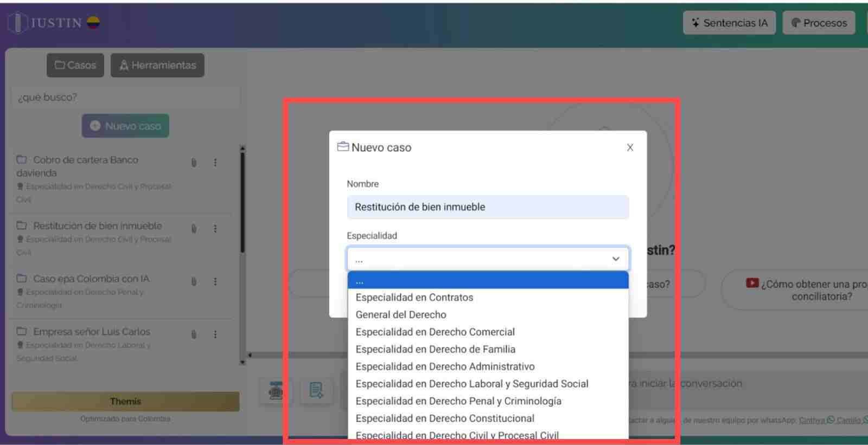Select Especialidad en Derecho Comercial
868x445 pixels.
tap(488, 332)
